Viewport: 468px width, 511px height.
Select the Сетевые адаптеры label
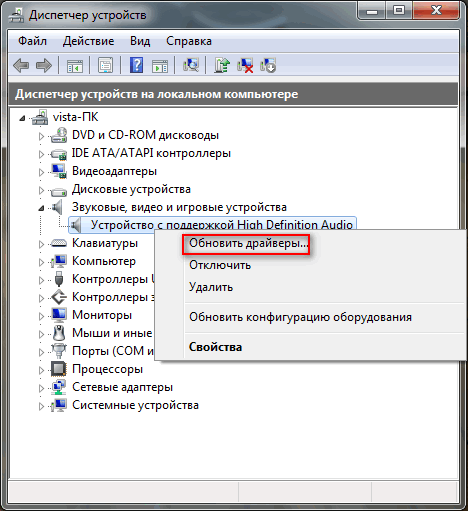pyautogui.click(x=122, y=387)
